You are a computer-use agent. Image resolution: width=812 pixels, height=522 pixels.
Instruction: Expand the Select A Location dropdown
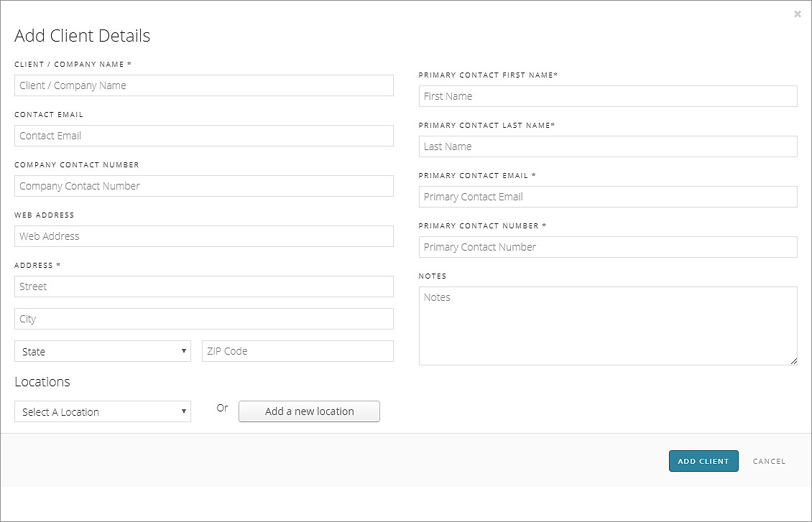102,411
